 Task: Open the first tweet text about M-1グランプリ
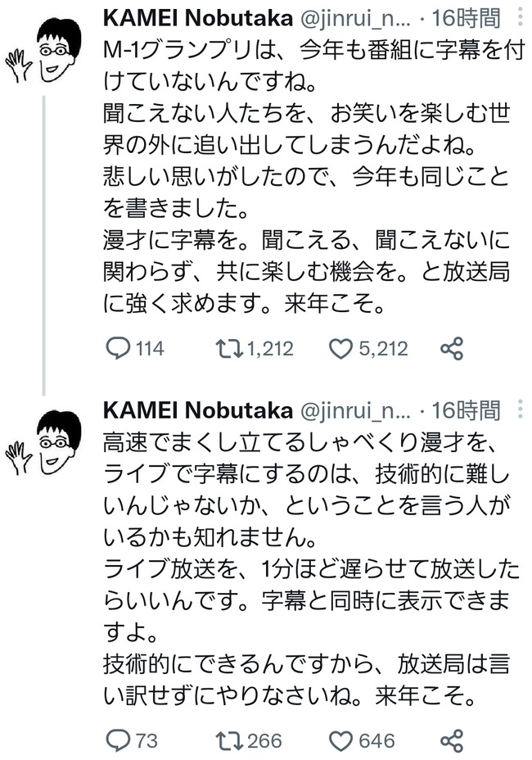[x=314, y=177]
